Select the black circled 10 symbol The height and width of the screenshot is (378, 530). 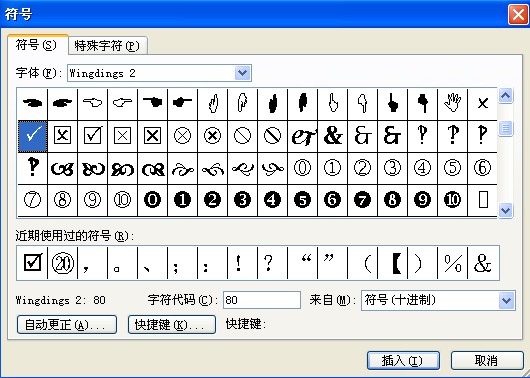coord(452,200)
